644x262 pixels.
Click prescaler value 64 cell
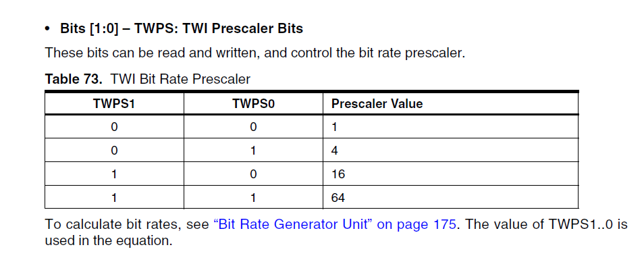[450, 197]
